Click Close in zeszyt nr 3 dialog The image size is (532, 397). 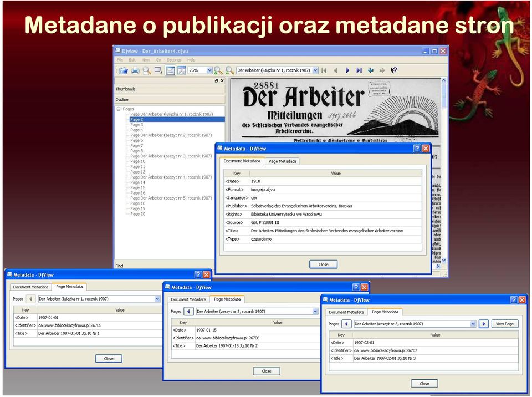[424, 384]
